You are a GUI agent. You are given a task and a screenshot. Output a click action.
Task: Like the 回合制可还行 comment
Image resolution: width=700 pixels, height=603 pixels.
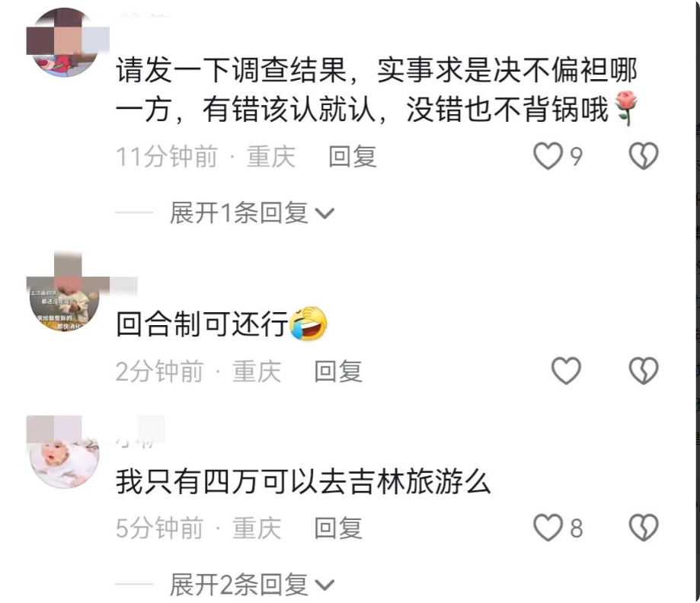[x=566, y=371]
